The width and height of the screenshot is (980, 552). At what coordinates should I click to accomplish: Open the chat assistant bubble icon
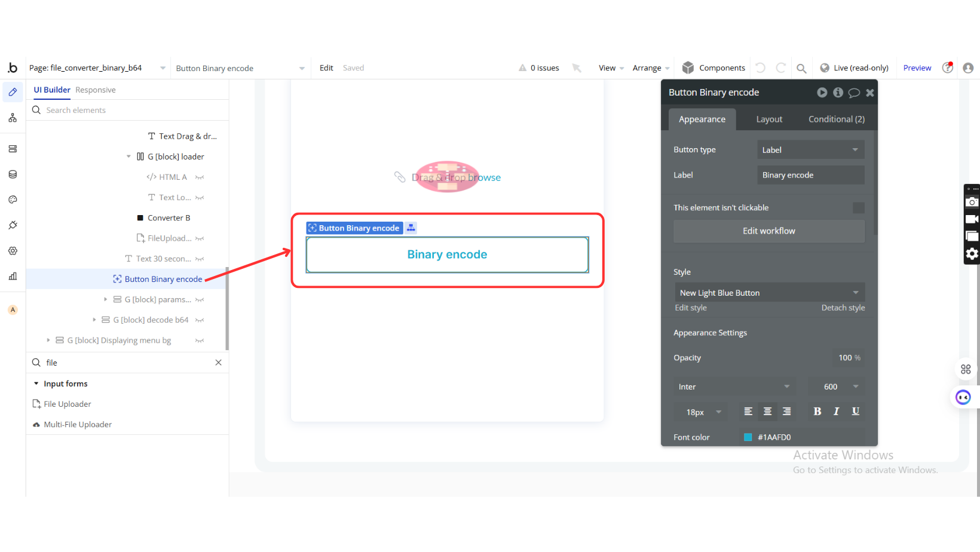click(x=963, y=397)
